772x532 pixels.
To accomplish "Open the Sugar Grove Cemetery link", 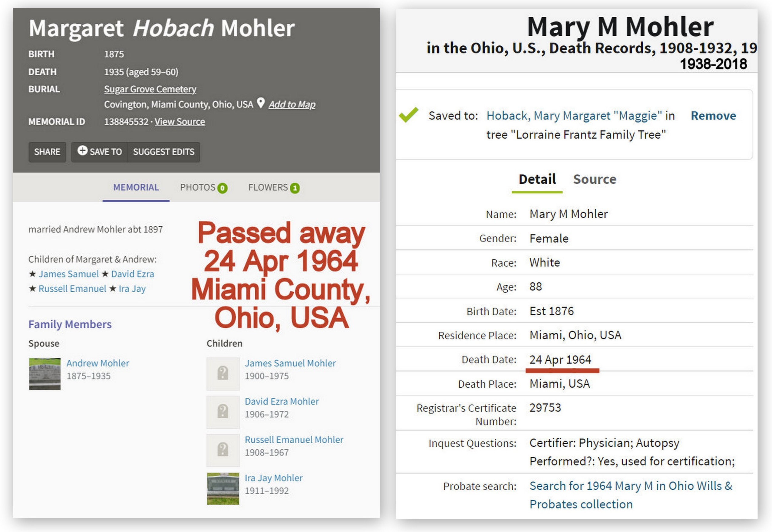I will pyautogui.click(x=150, y=89).
